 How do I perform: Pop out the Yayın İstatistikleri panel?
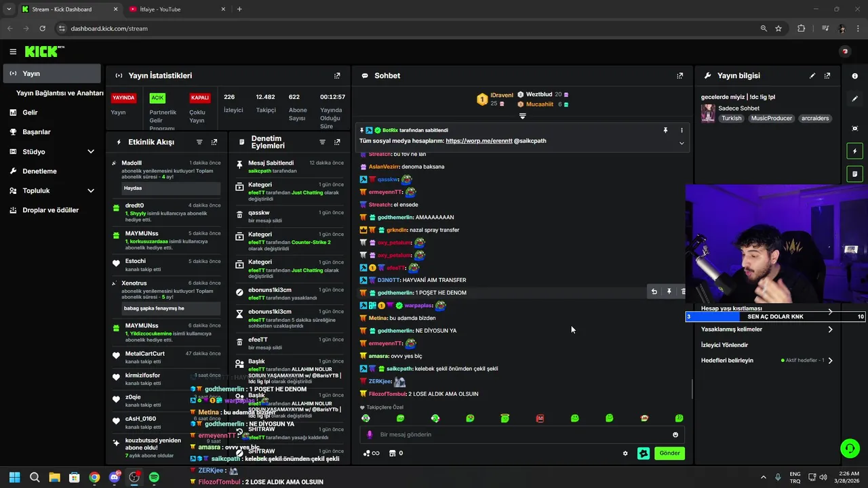tap(337, 76)
